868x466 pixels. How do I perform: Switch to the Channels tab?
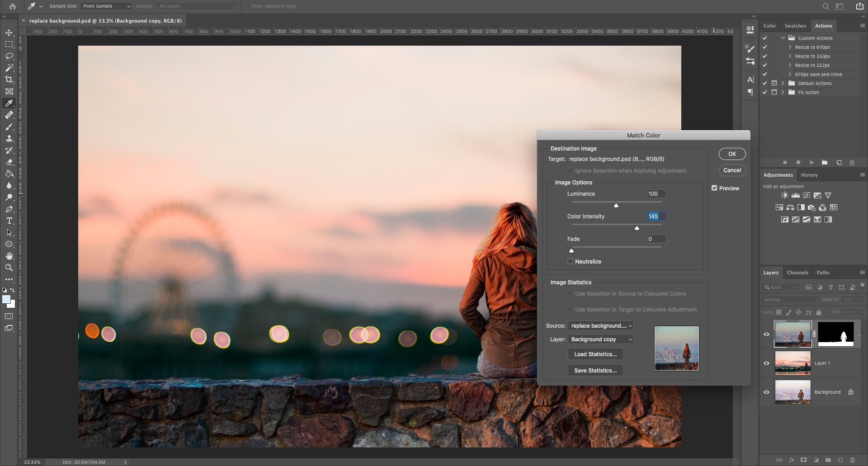point(797,272)
